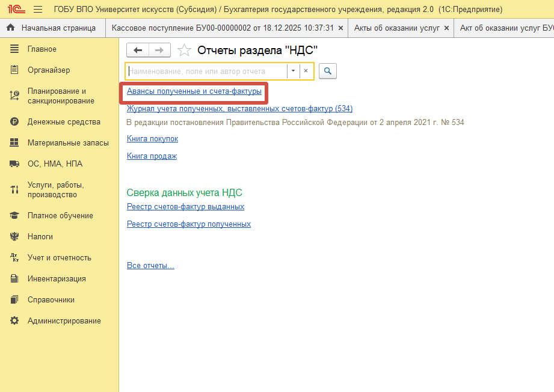554x392 pixels.
Task: Open the Инвентаризация section
Action: coord(57,278)
